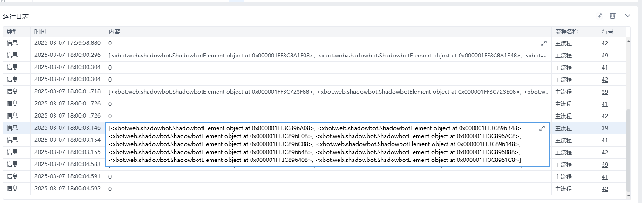Click the 内容 column header
This screenshot has height=203, width=644.
point(115,32)
